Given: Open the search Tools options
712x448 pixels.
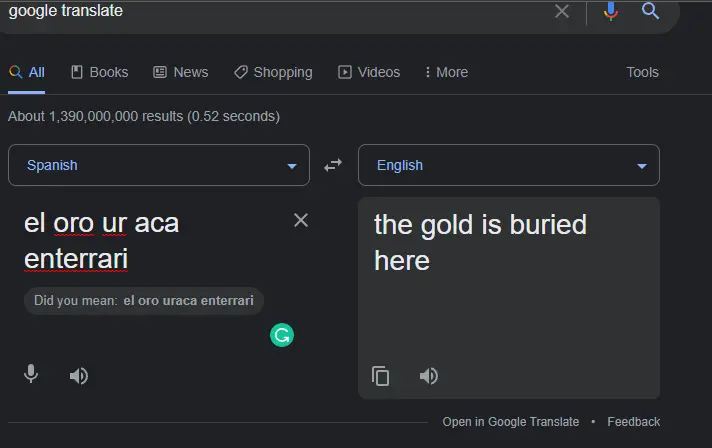Looking at the screenshot, I should pyautogui.click(x=643, y=72).
